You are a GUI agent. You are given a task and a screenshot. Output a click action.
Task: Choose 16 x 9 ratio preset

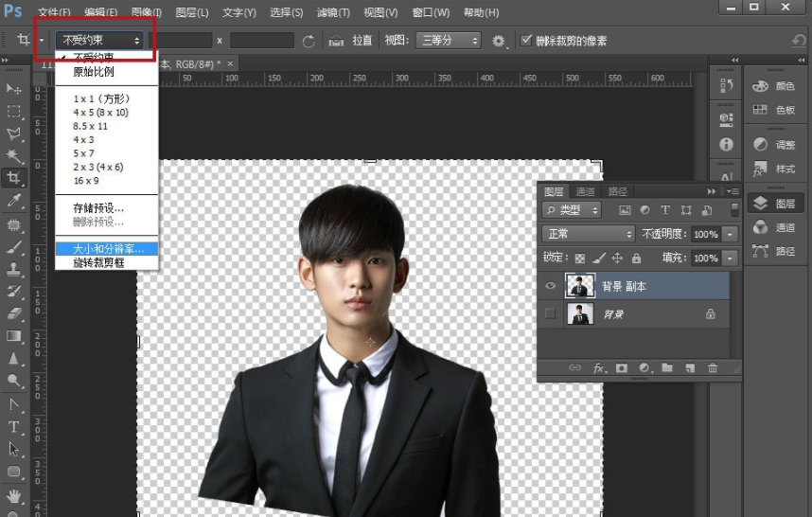click(x=86, y=181)
